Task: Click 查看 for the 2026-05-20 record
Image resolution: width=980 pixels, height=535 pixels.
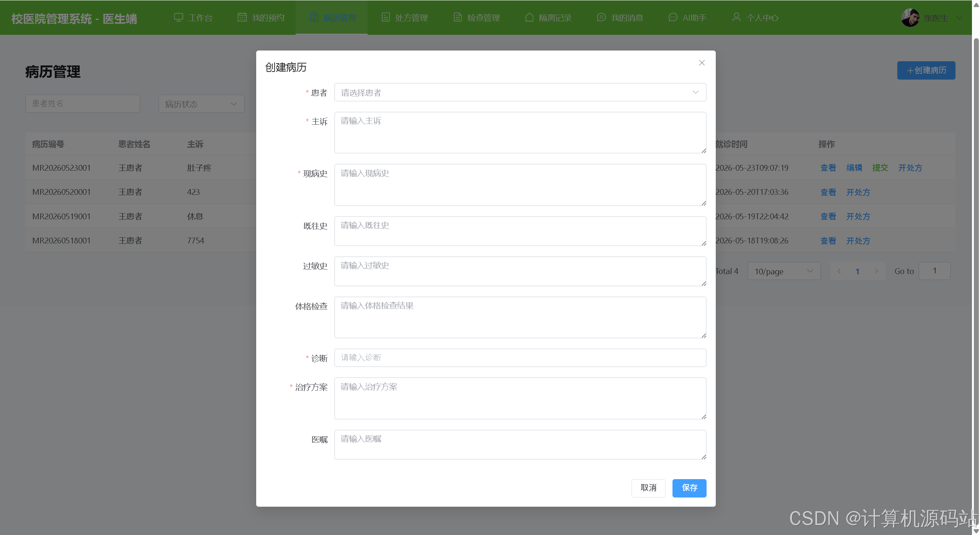Action: (x=828, y=192)
